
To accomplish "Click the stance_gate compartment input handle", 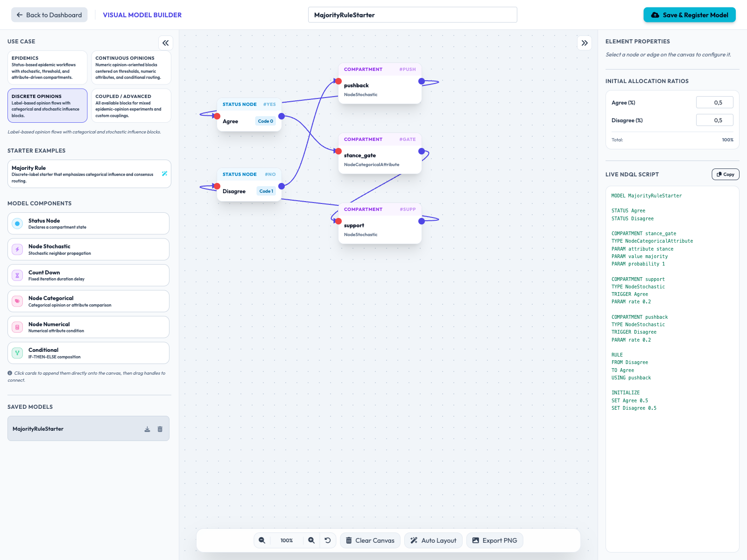I will point(338,151).
